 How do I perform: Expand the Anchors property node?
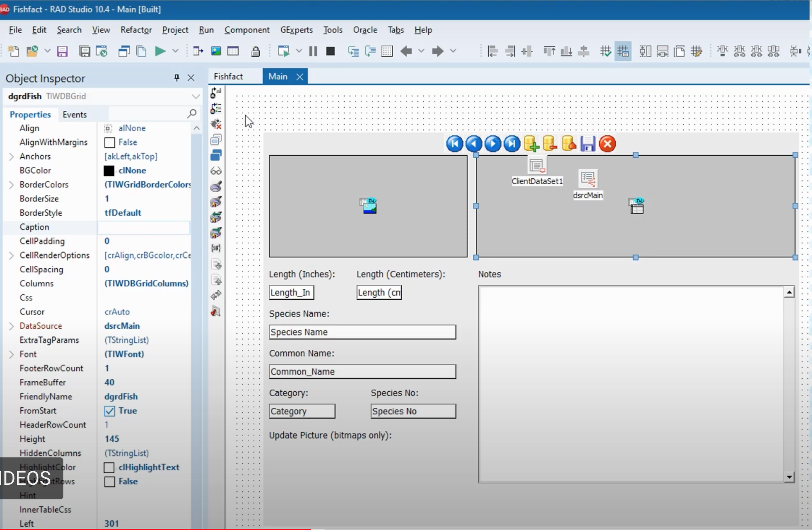[x=11, y=156]
